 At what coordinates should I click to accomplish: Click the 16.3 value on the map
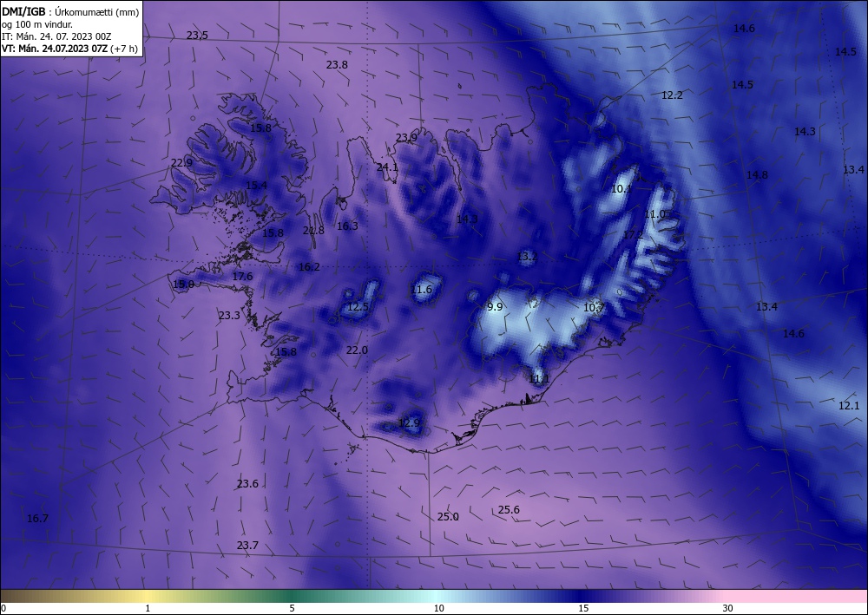point(347,226)
